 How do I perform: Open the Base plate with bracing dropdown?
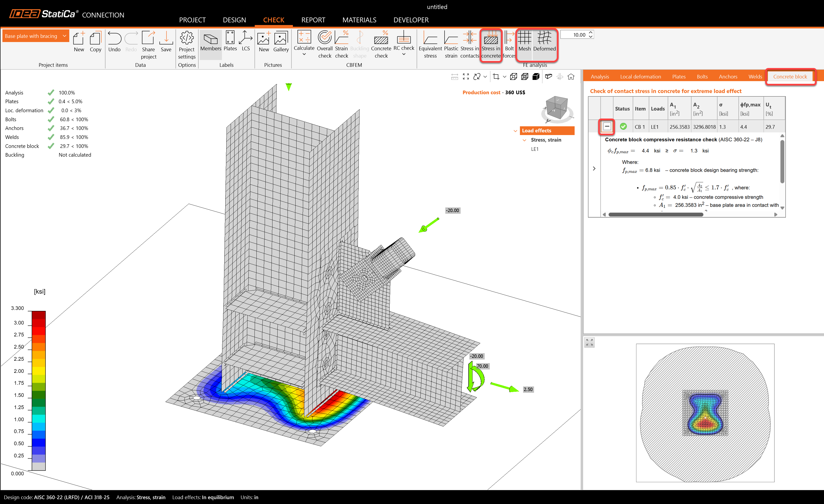tap(36, 36)
